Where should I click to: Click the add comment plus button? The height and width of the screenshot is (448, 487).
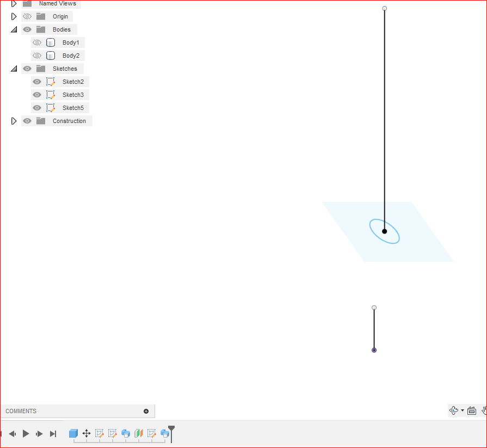(146, 411)
